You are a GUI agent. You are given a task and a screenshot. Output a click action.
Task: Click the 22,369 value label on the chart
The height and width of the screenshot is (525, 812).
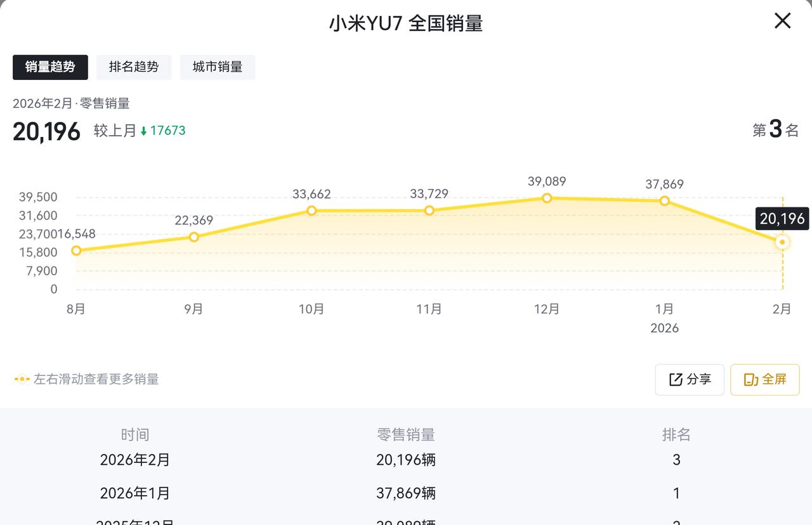pos(194,221)
